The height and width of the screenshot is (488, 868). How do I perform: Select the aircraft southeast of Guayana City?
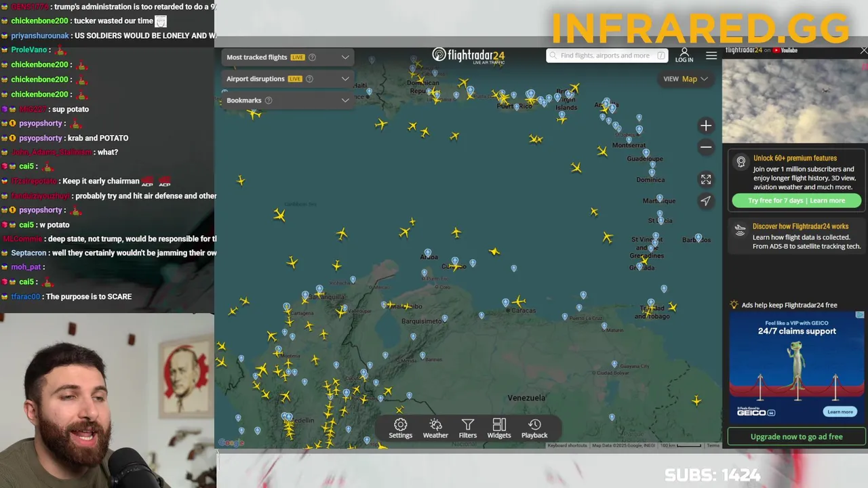(x=696, y=401)
